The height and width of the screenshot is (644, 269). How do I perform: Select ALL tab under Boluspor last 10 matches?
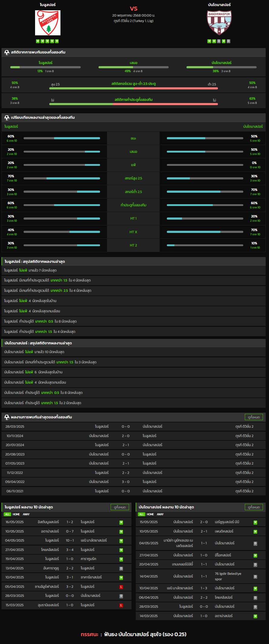pos(8,514)
